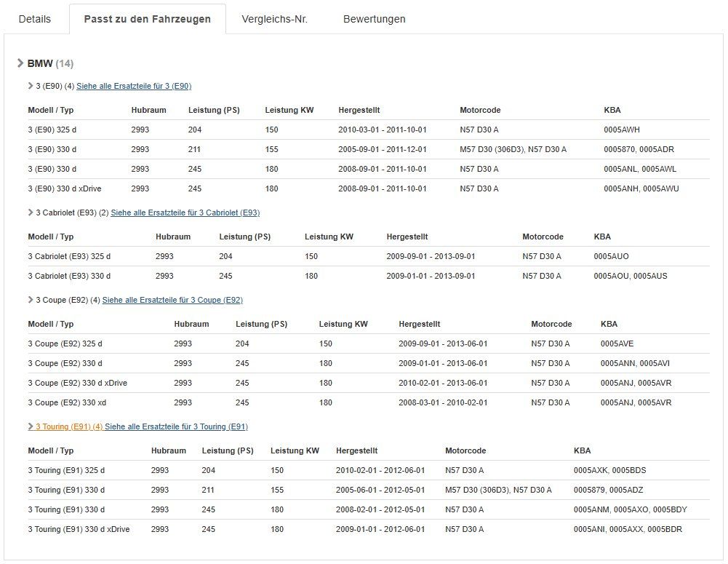Open link Siehe alle Ersatzteile für 3 Touring (E91)
Screen dimensions: 728x564
click(177, 426)
